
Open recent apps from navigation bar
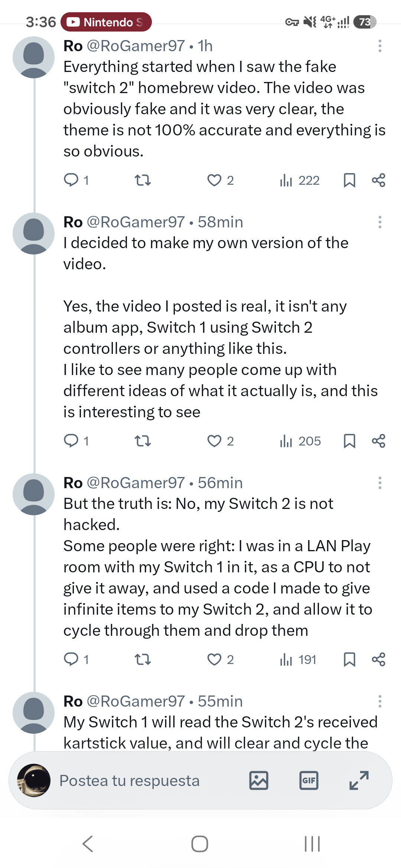(x=312, y=844)
